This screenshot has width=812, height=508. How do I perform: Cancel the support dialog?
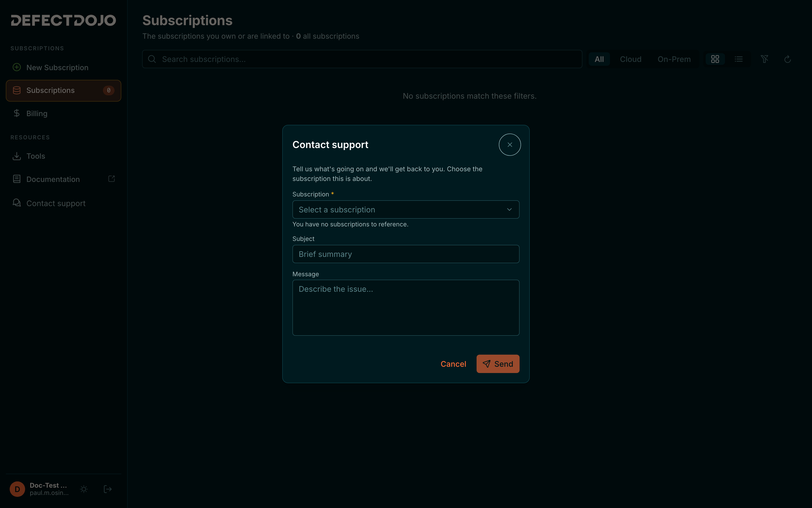point(453,364)
